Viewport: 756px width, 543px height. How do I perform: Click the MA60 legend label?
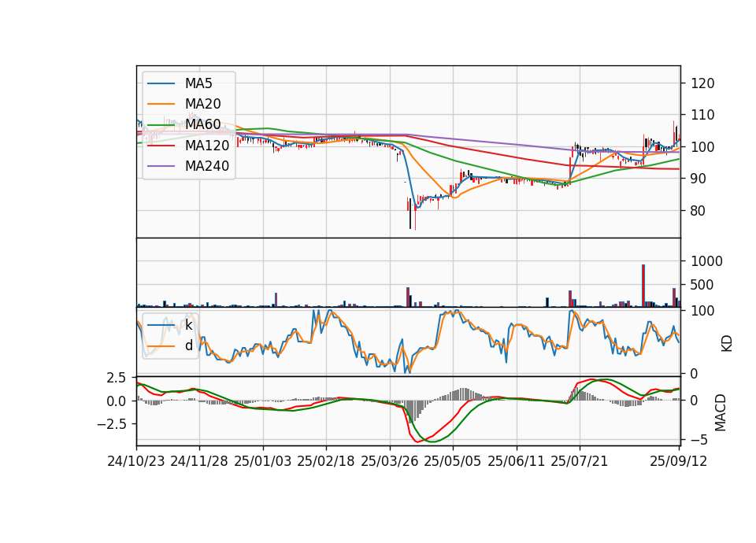coord(202,124)
